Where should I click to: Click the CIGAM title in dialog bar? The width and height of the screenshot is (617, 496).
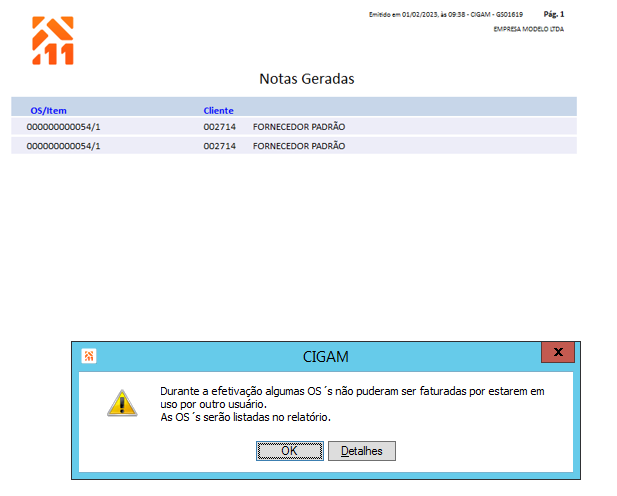click(325, 357)
